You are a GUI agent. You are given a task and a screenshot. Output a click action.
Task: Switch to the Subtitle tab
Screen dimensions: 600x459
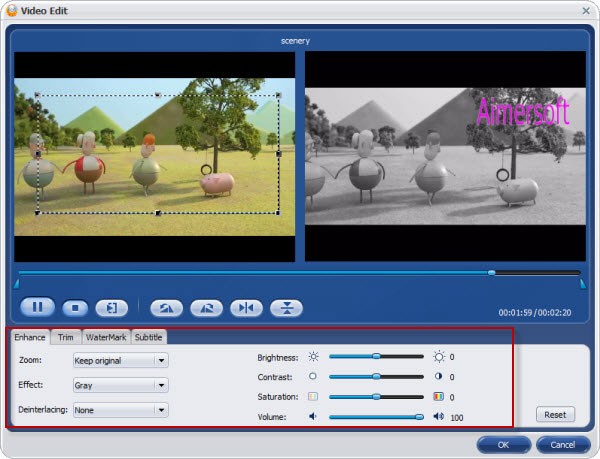point(148,337)
